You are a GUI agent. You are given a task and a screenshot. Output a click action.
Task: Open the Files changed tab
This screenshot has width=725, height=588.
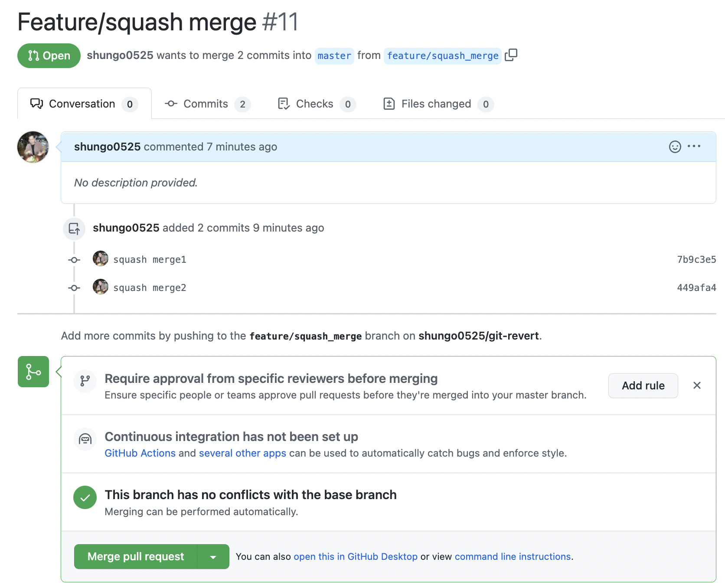[436, 104]
